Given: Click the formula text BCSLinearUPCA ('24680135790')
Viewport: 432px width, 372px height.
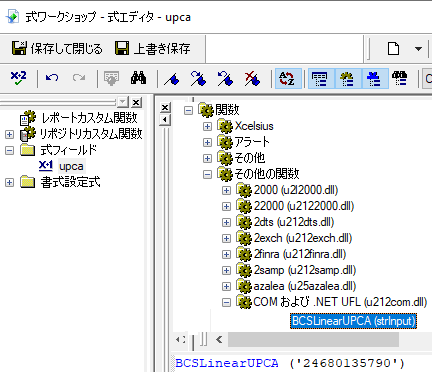Looking at the screenshot, I should (x=290, y=363).
